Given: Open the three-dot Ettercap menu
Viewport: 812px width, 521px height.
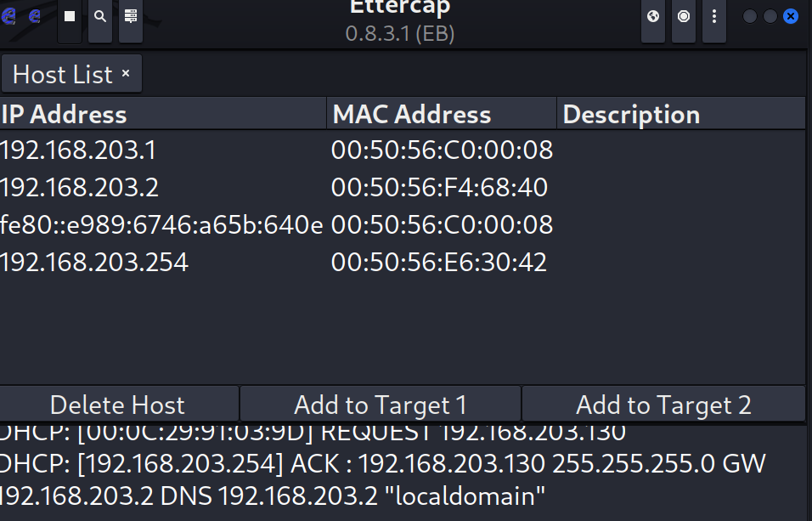Looking at the screenshot, I should 714,17.
